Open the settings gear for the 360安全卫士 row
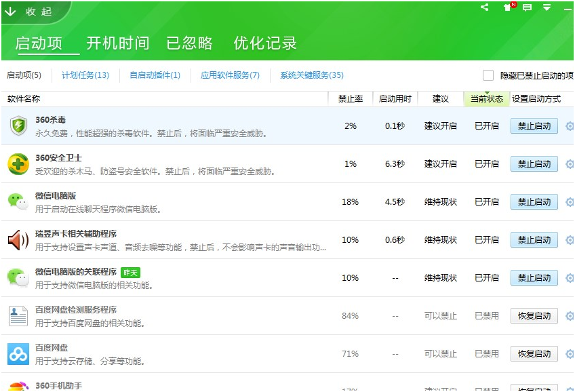575x392 pixels. (x=570, y=164)
